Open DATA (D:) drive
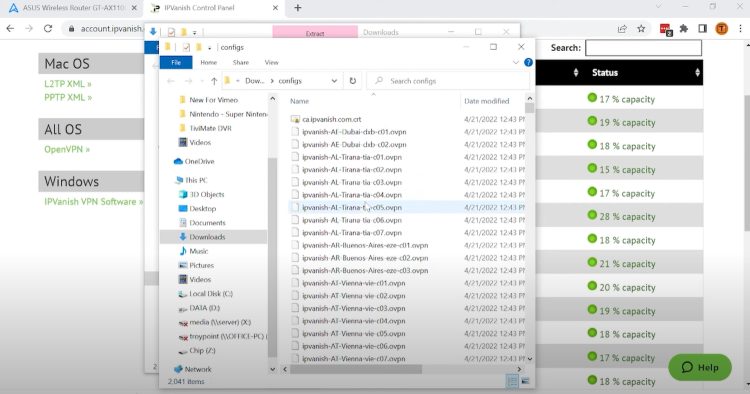Screen dimensions: 750x394 204,308
